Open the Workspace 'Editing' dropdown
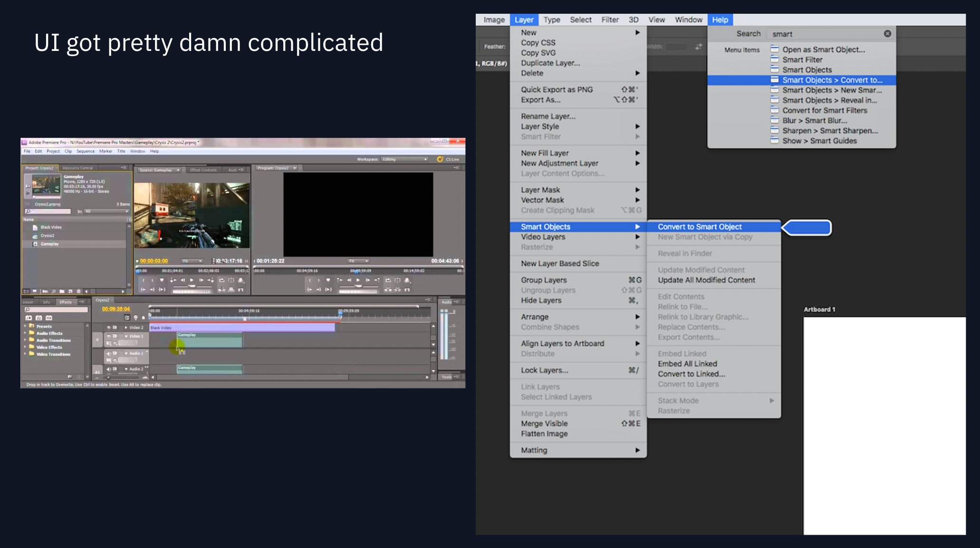 (x=404, y=159)
